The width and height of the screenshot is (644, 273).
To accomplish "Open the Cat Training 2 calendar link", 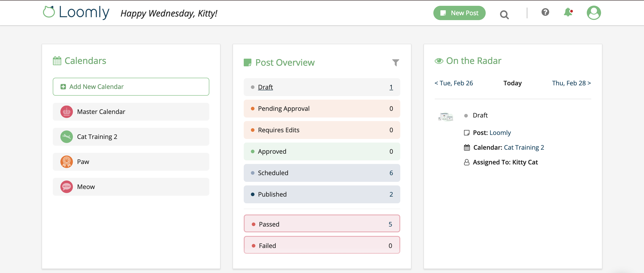I will click(524, 147).
